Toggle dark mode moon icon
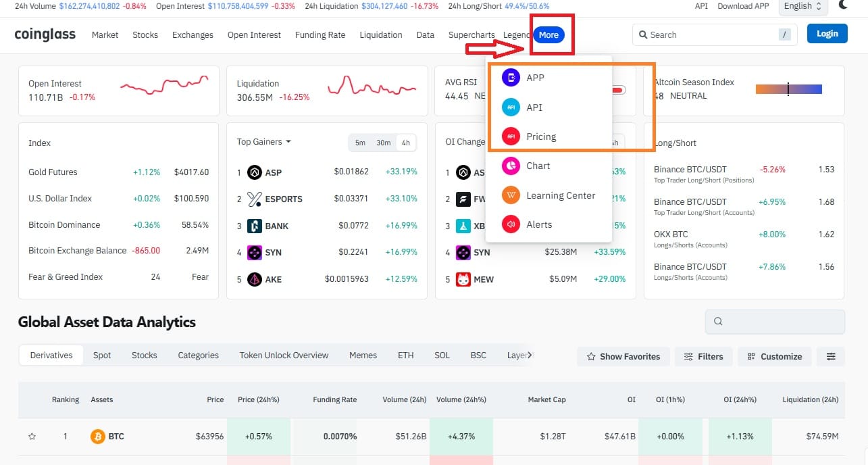 [844, 5]
